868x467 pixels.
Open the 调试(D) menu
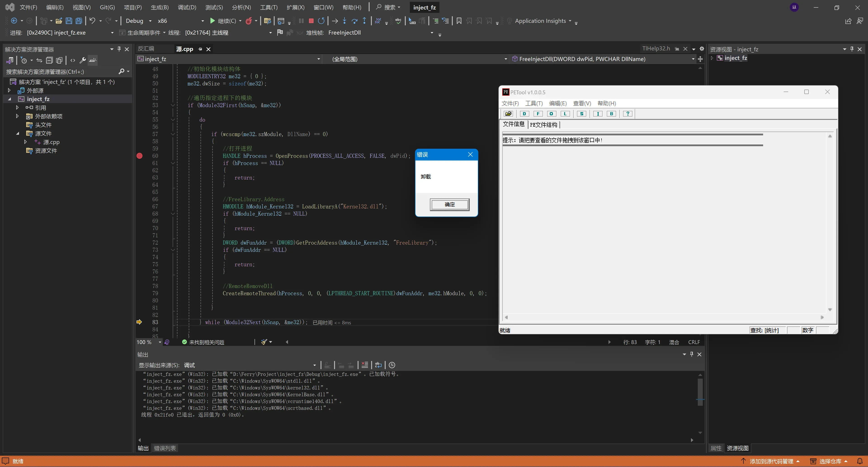tap(187, 7)
